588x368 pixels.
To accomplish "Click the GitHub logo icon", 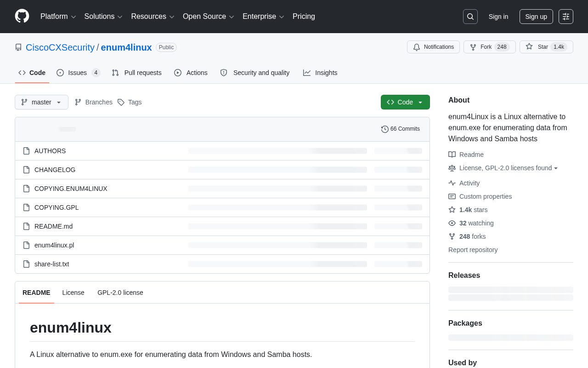I will tap(22, 16).
